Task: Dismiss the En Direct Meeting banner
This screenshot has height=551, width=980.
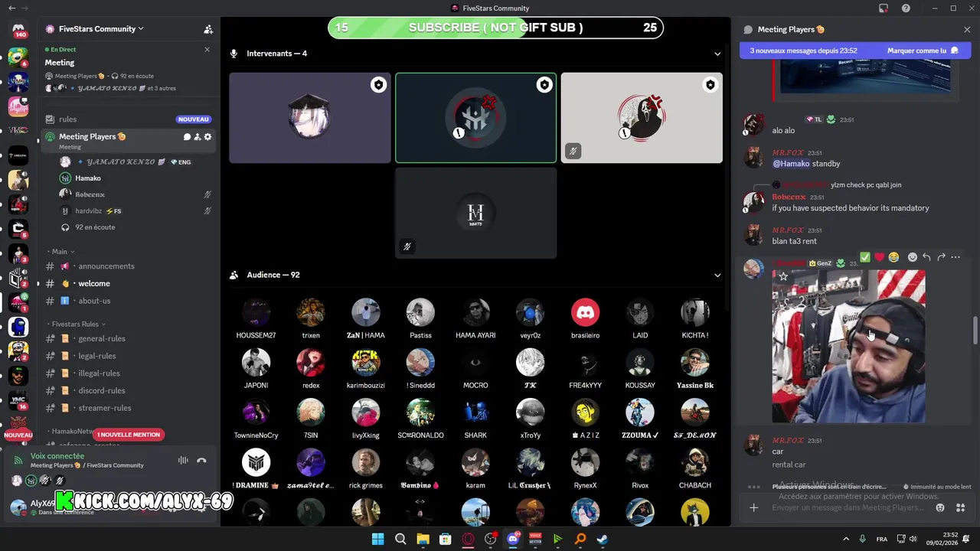Action: (x=207, y=49)
